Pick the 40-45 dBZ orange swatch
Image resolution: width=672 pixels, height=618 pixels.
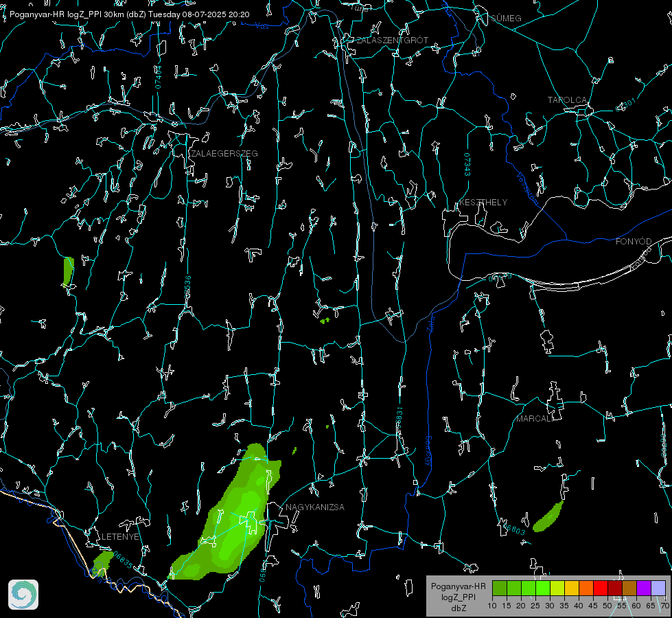pyautogui.click(x=586, y=588)
